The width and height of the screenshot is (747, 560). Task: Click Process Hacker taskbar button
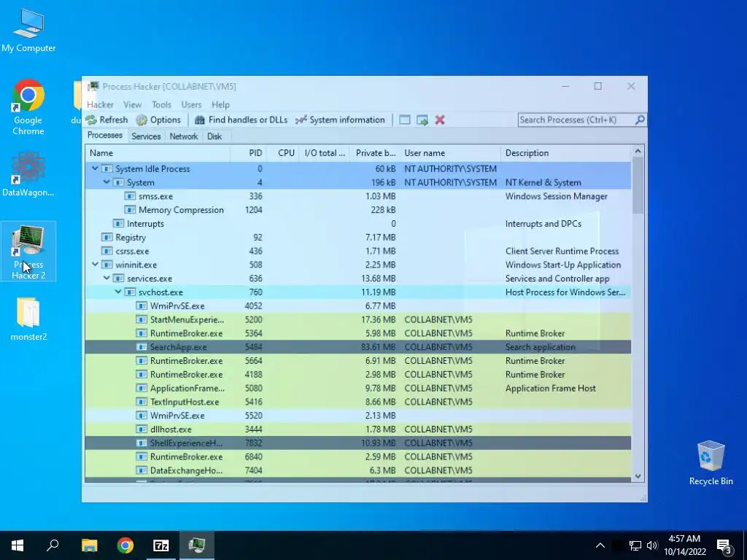tap(197, 545)
